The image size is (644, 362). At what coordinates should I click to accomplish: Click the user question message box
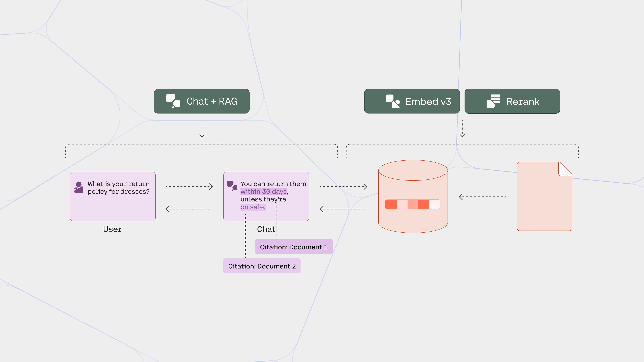(113, 196)
